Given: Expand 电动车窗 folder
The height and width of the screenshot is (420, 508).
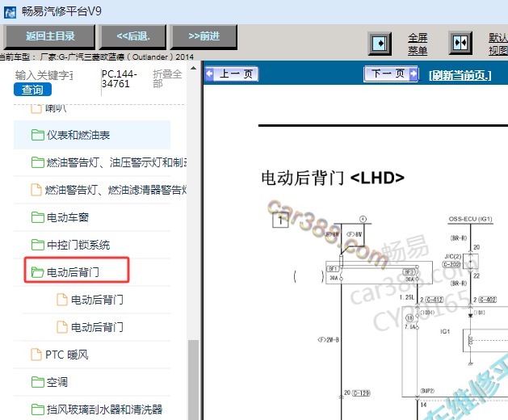Looking at the screenshot, I should point(92,217).
